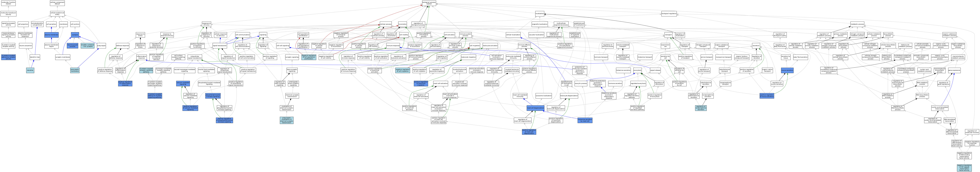The width and height of the screenshot is (980, 172).
Task: Select the cell motility node
Action: [404, 35]
